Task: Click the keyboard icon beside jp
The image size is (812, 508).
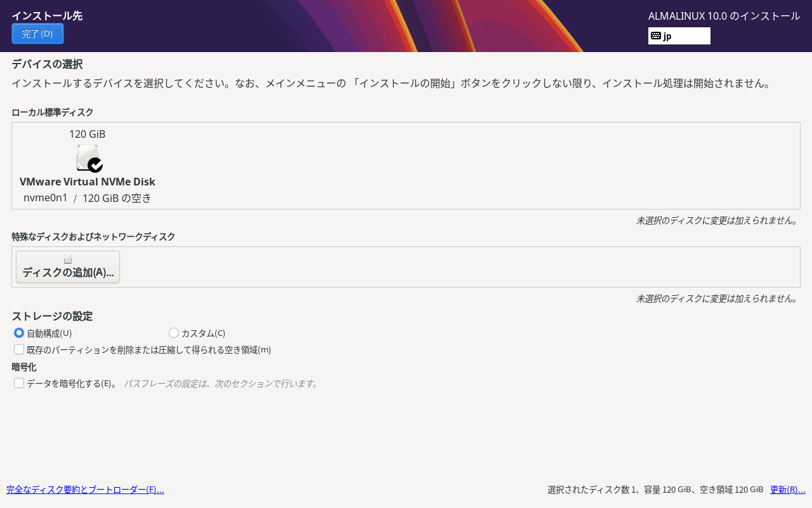Action: [656, 36]
